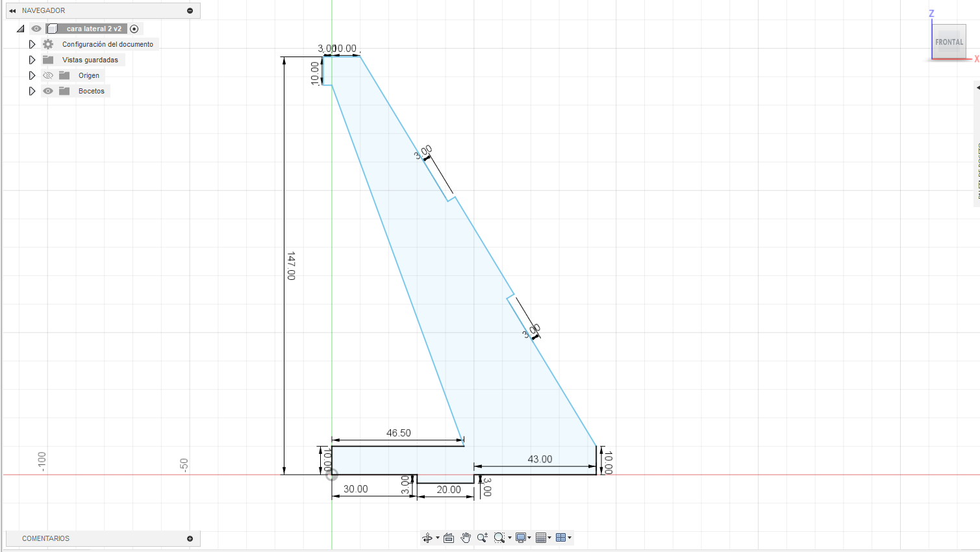Click the Vistas guardadas folder icon
This screenshot has height=552, width=980.
[x=48, y=60]
